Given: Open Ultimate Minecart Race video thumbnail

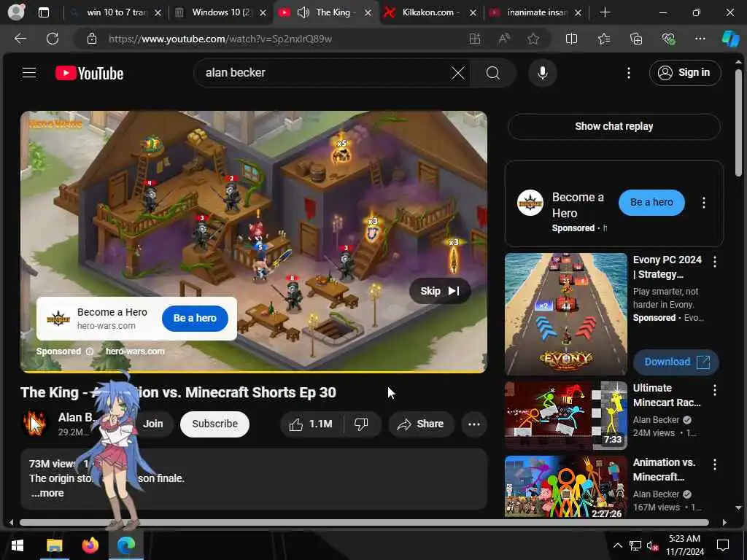Looking at the screenshot, I should tap(566, 415).
